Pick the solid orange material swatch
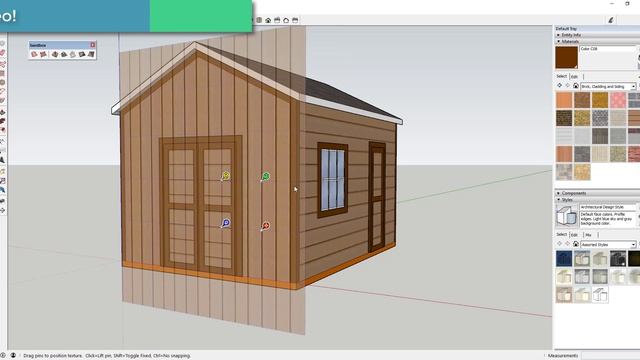The image size is (640, 360). (x=564, y=100)
